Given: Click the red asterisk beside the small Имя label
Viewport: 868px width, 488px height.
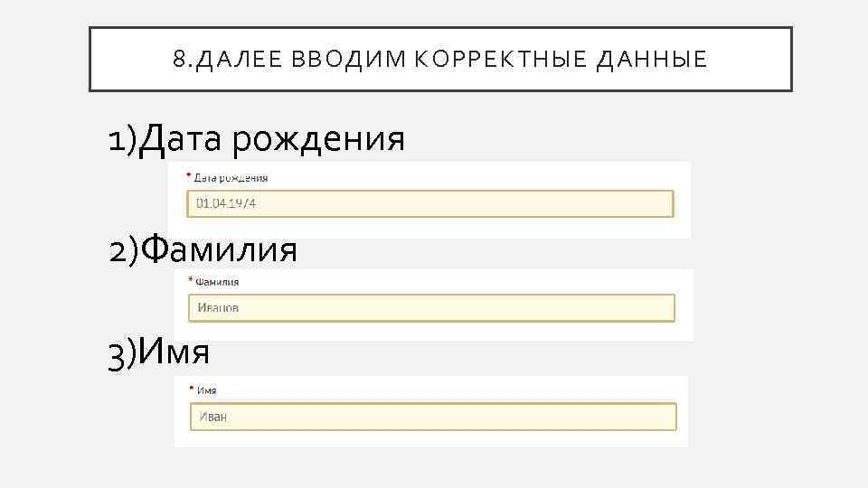Looking at the screenshot, I should tap(192, 389).
